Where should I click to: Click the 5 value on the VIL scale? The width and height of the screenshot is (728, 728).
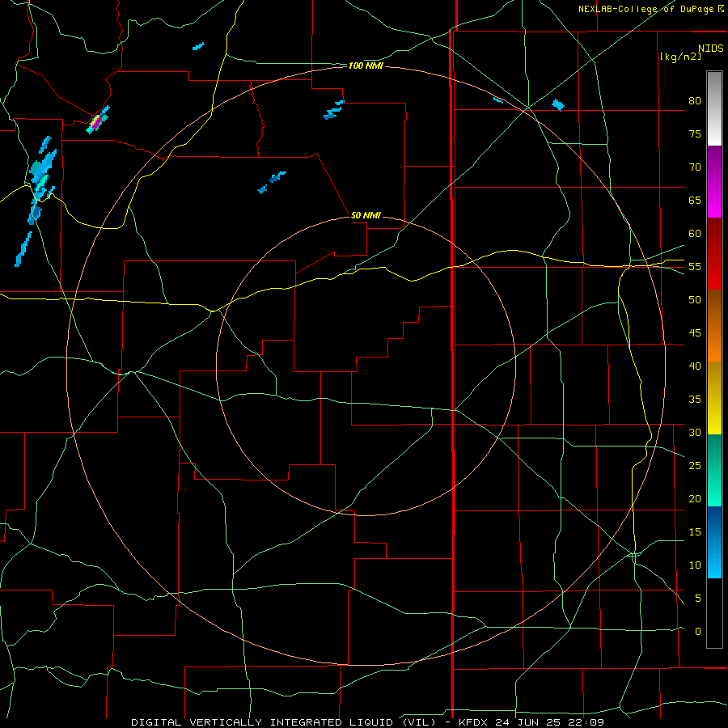698,598
